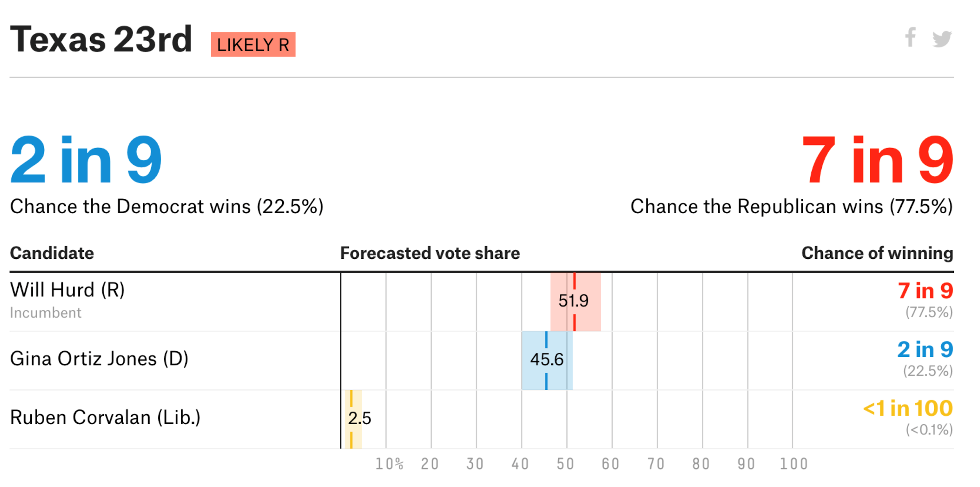Click Hurd's 7 in 9 winning chance
The width and height of the screenshot is (980, 487).
pos(926,291)
